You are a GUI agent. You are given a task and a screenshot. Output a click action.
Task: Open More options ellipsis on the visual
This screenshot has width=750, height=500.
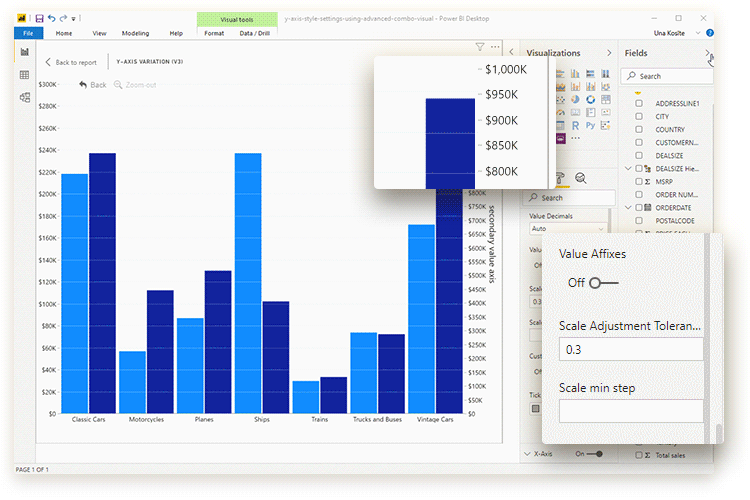[495, 46]
